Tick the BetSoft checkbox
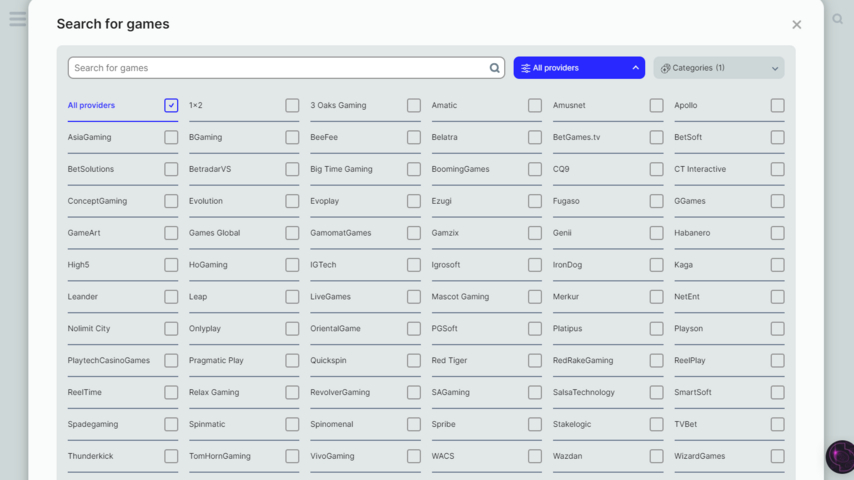 [x=777, y=137]
